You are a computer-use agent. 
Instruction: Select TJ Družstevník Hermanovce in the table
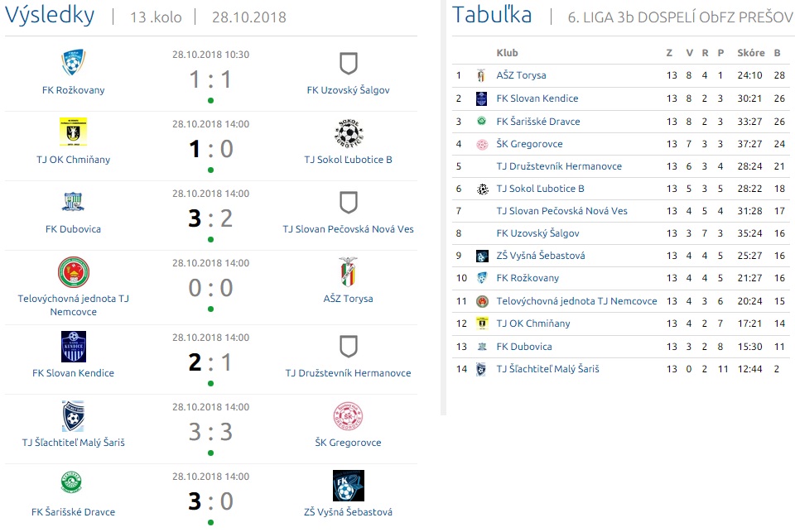click(559, 166)
